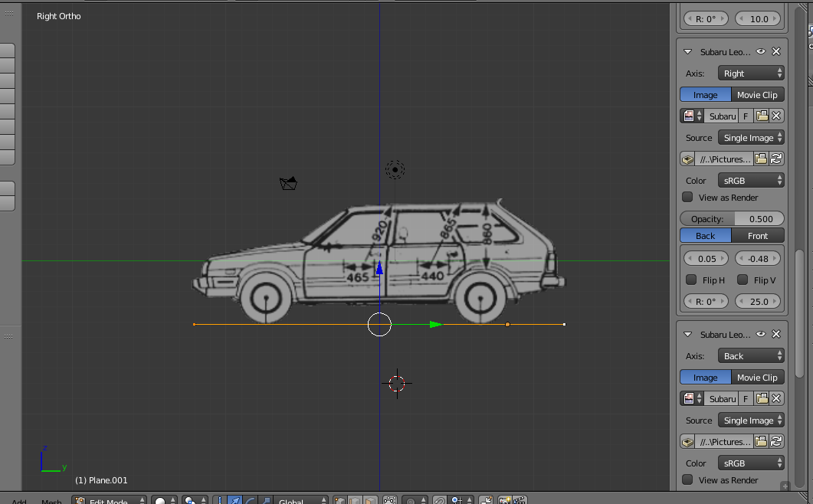813x504 pixels.
Task: Browse image datablock in Back-axis panel
Action: 692,399
